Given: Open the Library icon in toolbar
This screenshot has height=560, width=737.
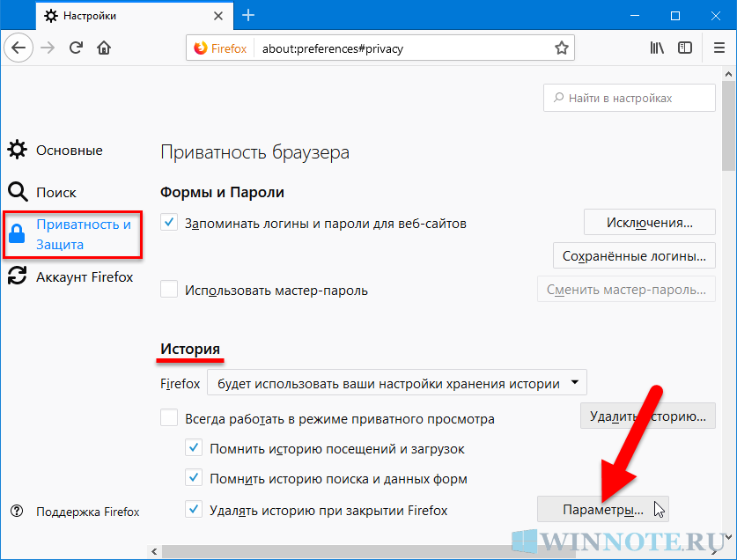Looking at the screenshot, I should 657,48.
